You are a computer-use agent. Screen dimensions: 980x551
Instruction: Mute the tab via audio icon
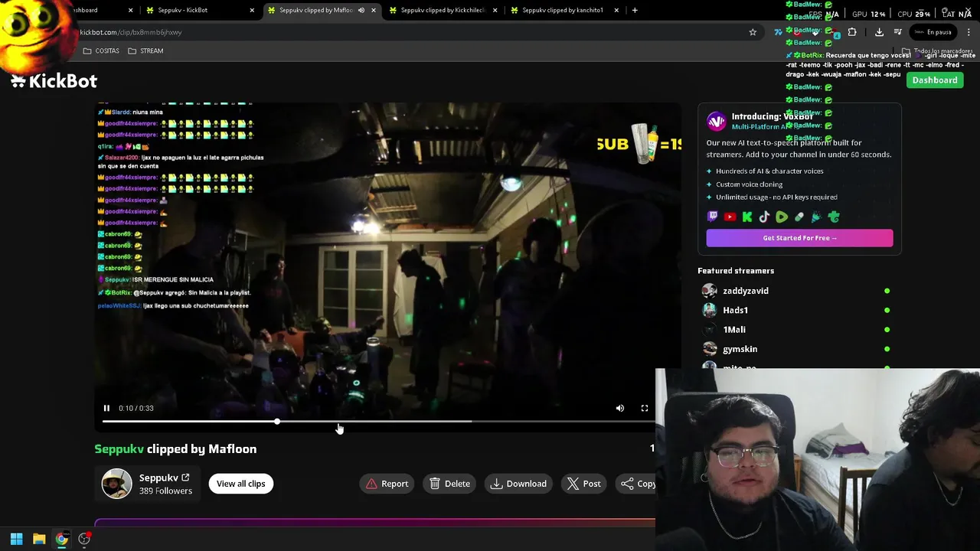(361, 10)
